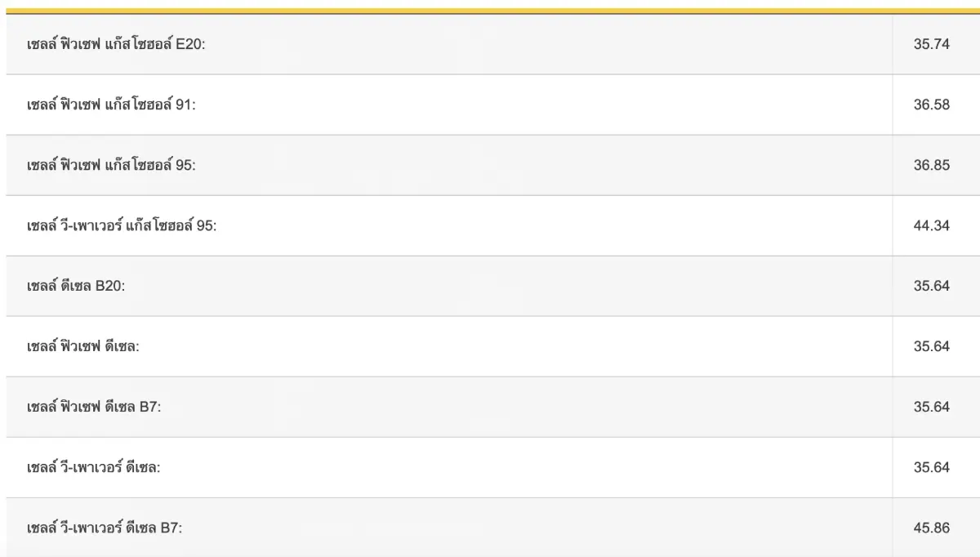Screen dimensions: 980x557
Task: Click the เชลล์ ดีเซล B20 row label
Action: tap(76, 286)
